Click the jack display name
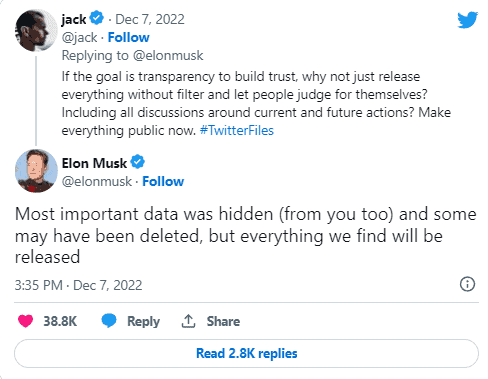 pyautogui.click(x=74, y=19)
